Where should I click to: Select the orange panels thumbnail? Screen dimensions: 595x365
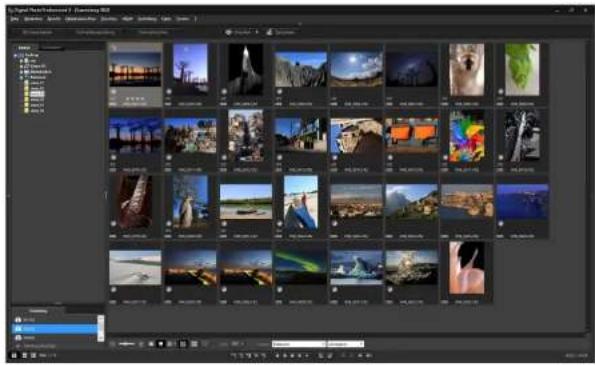tap(412, 135)
